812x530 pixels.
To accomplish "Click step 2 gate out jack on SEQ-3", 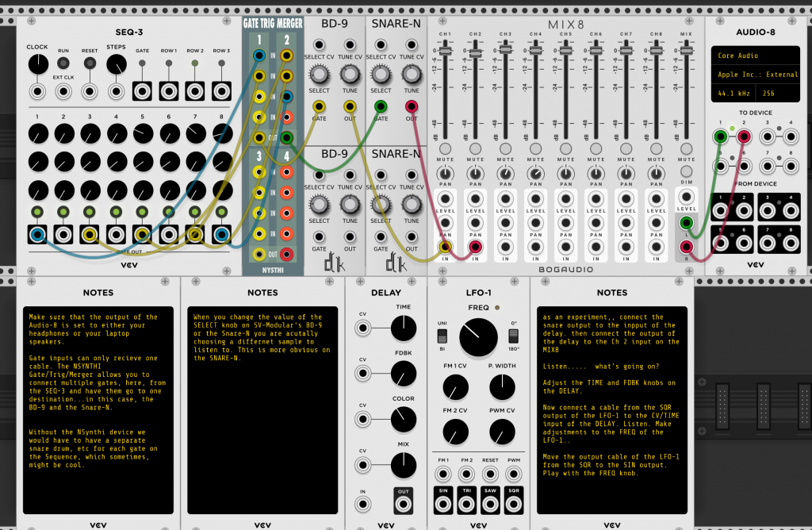I will [63, 235].
